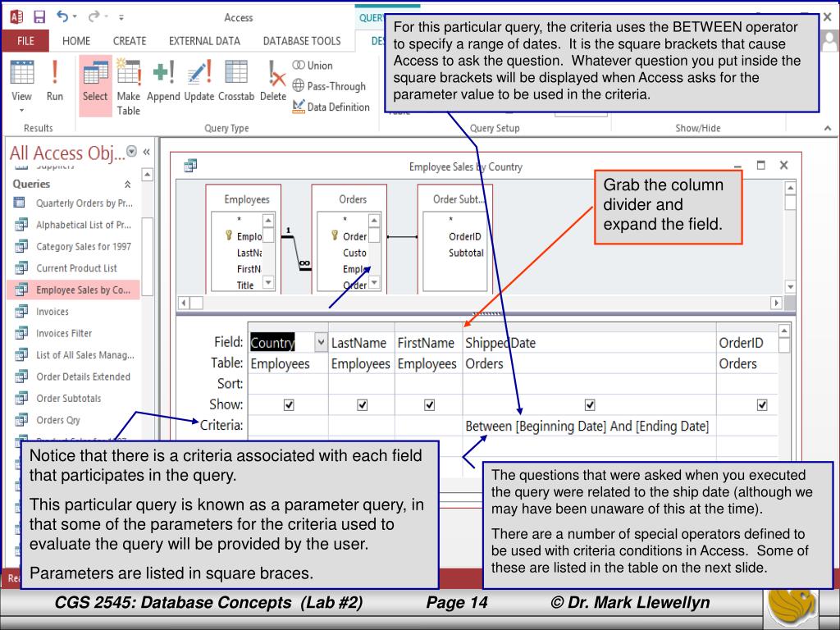Click the FirstName field cell in grid

pyautogui.click(x=428, y=343)
